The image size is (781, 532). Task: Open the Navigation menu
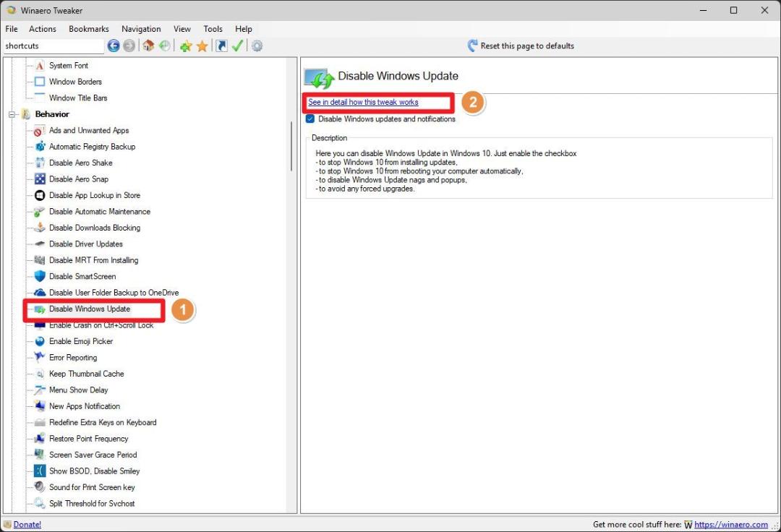(x=141, y=29)
